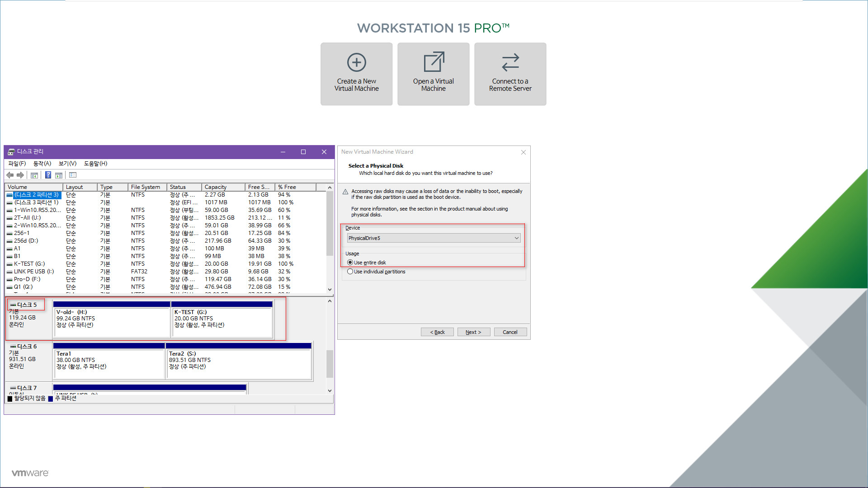Select Pro-D (F:) volume row
This screenshot has width=868, height=488.
pos(165,279)
